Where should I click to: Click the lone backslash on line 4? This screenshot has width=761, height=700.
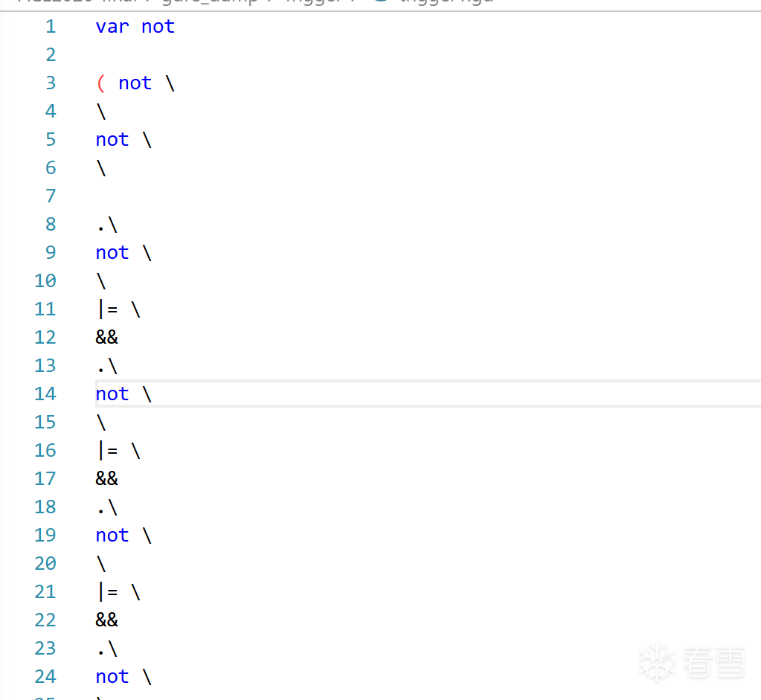pyautogui.click(x=101, y=112)
